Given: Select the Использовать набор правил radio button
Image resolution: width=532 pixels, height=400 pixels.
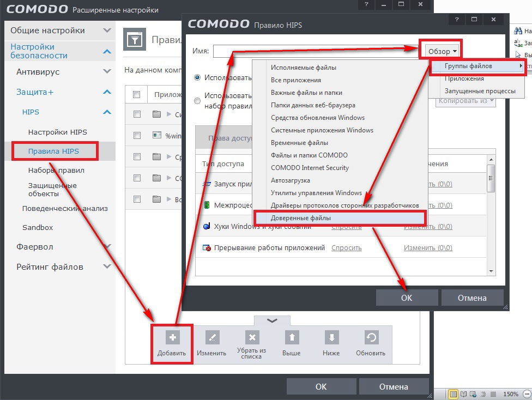Looking at the screenshot, I should (197, 101).
